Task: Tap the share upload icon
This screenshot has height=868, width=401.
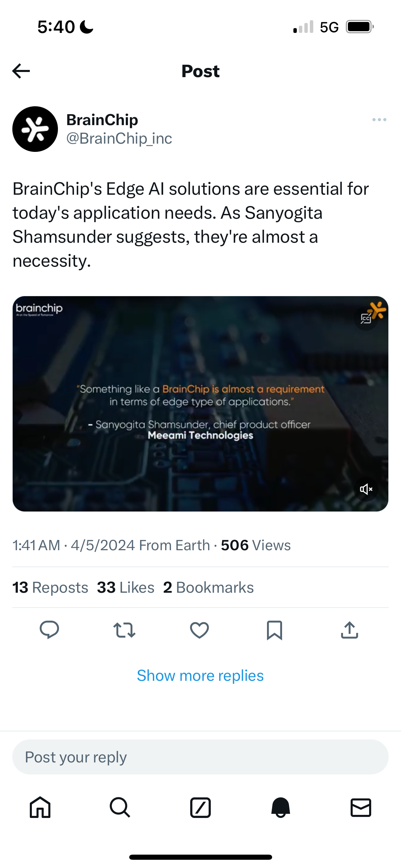Action: [350, 630]
